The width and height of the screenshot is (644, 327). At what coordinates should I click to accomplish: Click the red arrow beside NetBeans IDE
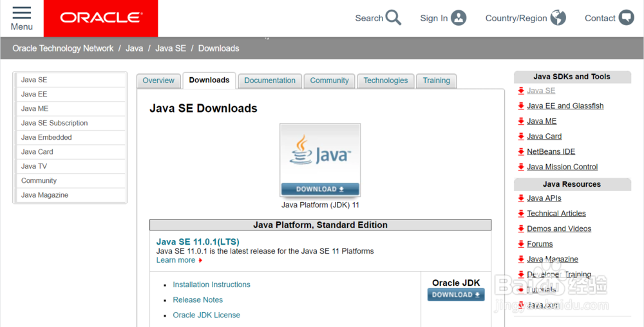pos(521,151)
